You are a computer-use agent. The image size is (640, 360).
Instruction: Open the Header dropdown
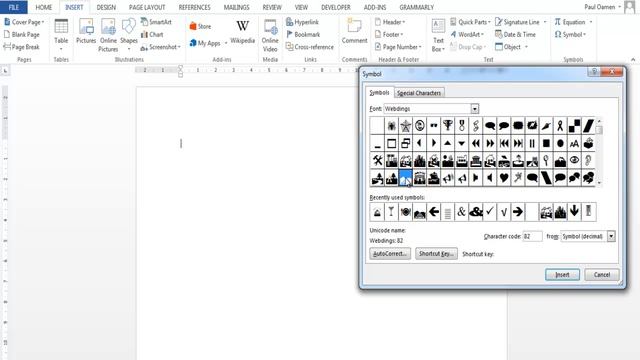coord(390,22)
